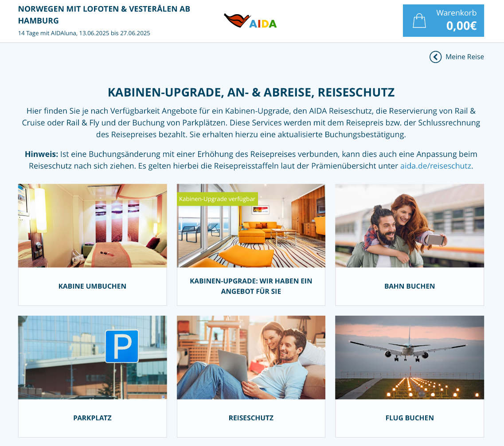The width and height of the screenshot is (504, 446).
Task: Select Flug Buchen option
Action: pyautogui.click(x=410, y=418)
